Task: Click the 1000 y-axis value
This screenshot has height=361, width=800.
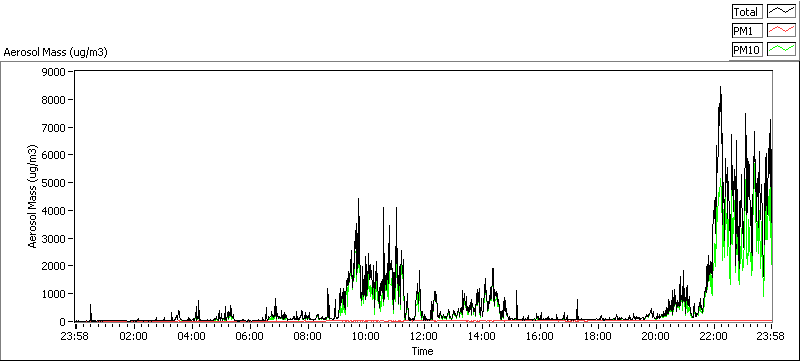Action: coord(55,294)
